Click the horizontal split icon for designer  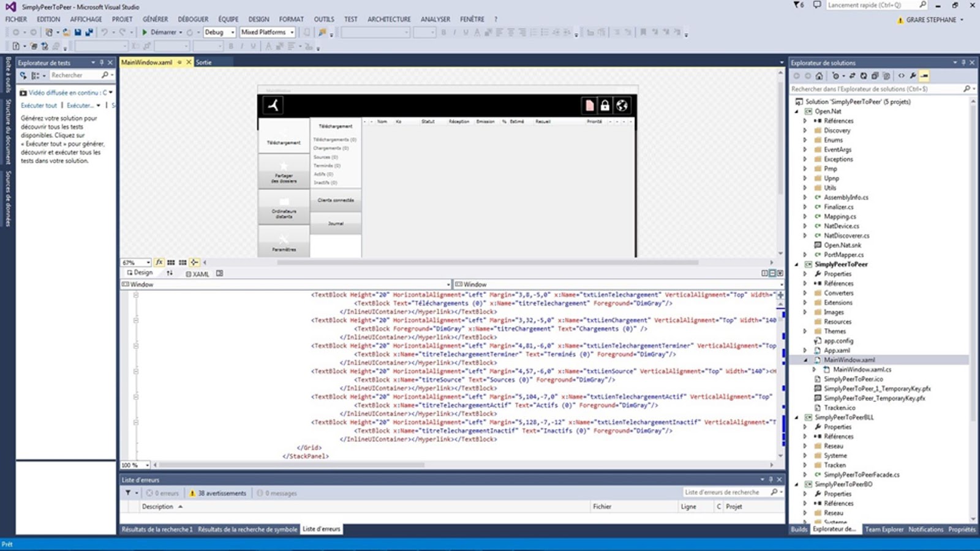772,274
